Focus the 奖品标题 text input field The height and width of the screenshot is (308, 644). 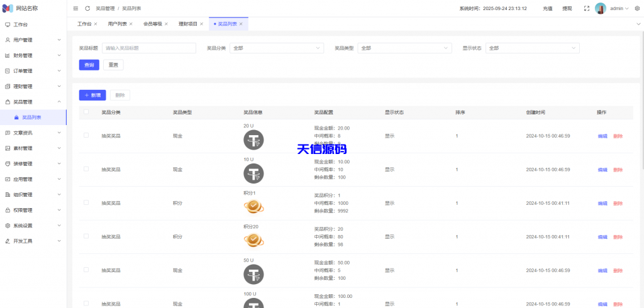148,48
